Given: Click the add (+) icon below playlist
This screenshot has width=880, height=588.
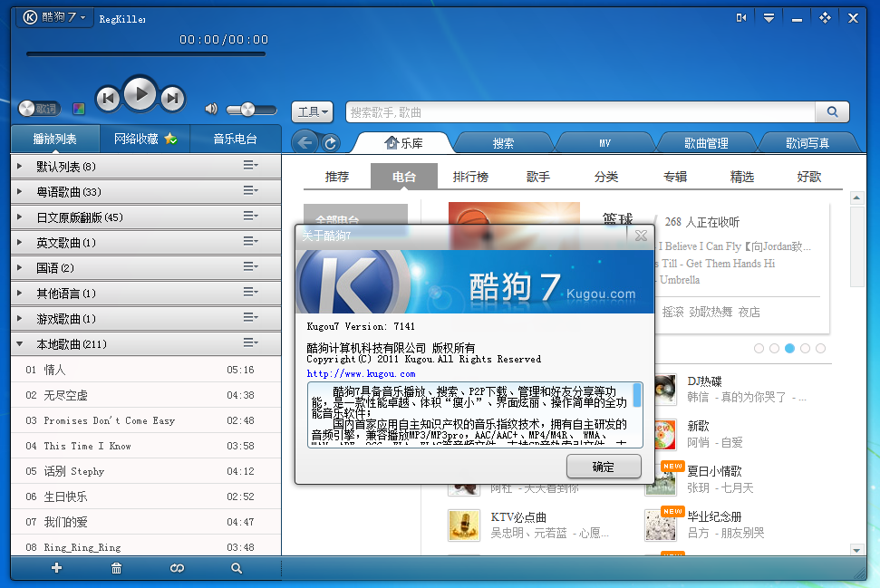Looking at the screenshot, I should click(x=56, y=568).
